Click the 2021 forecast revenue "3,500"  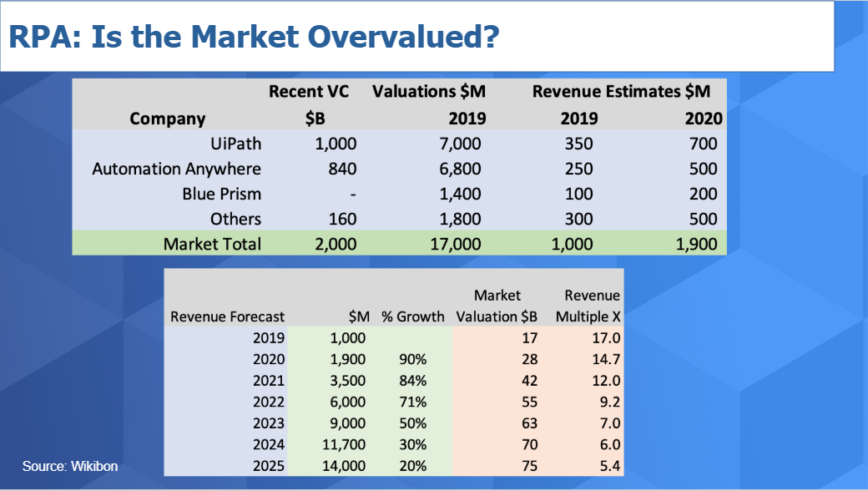tap(348, 381)
